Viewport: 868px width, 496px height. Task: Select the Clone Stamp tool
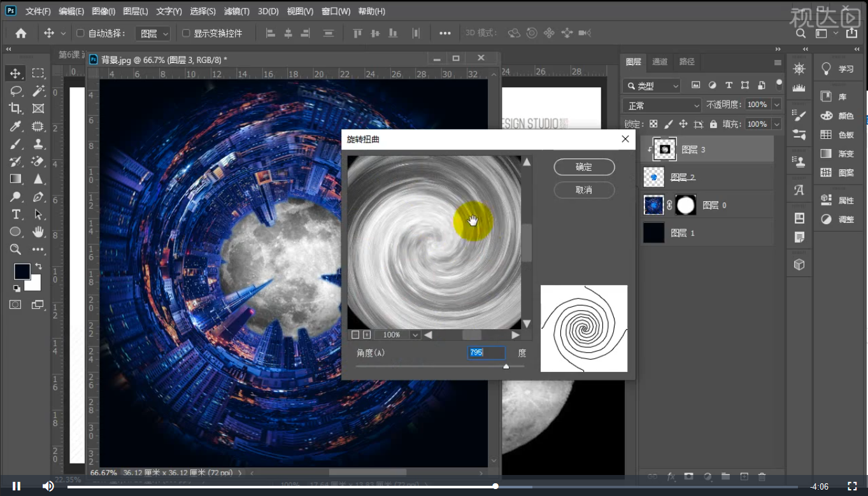click(38, 144)
